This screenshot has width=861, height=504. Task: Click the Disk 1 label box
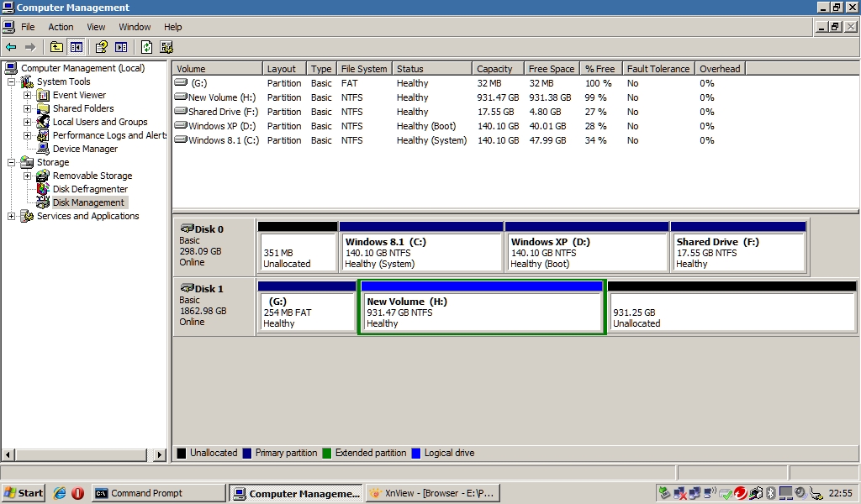coord(214,306)
